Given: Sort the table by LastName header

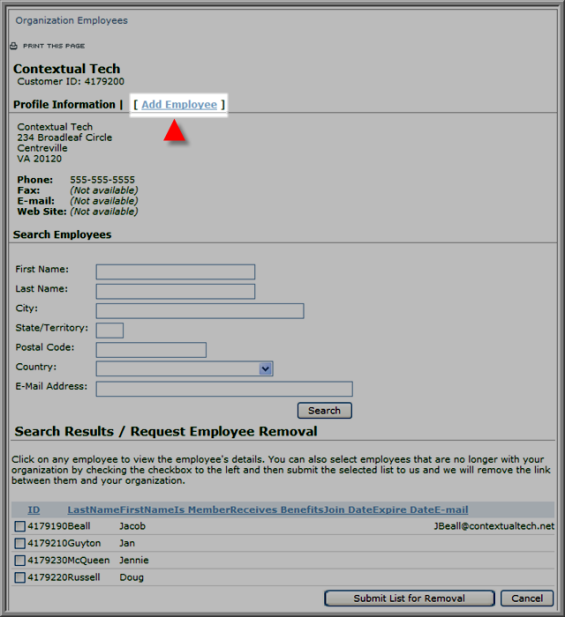Looking at the screenshot, I should click(x=94, y=510).
